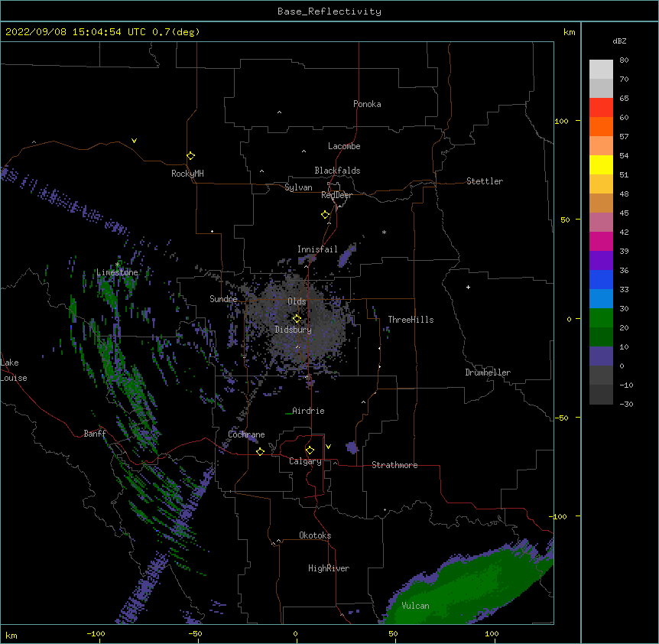Image resolution: width=659 pixels, height=644 pixels.
Task: Click the Blackfalds town label
Action: click(337, 171)
